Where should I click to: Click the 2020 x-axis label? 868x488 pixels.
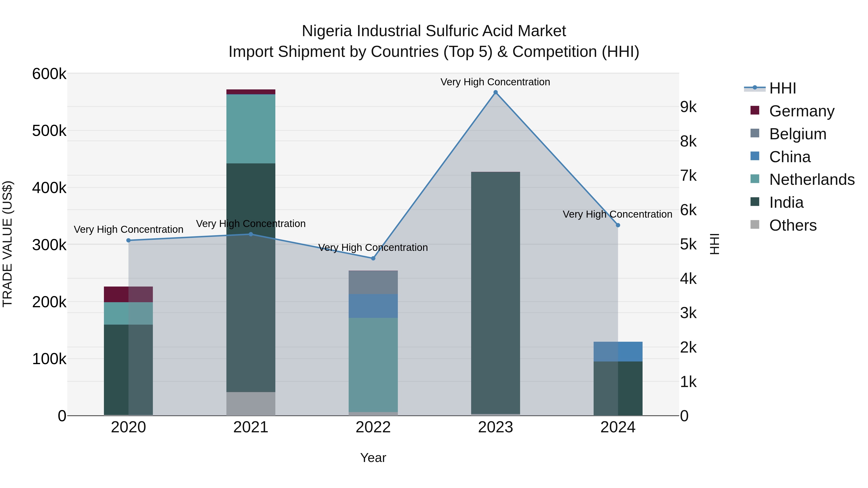pos(128,427)
